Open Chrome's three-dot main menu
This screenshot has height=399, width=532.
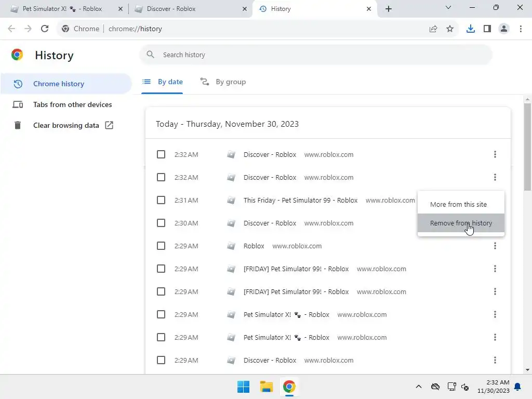click(521, 29)
